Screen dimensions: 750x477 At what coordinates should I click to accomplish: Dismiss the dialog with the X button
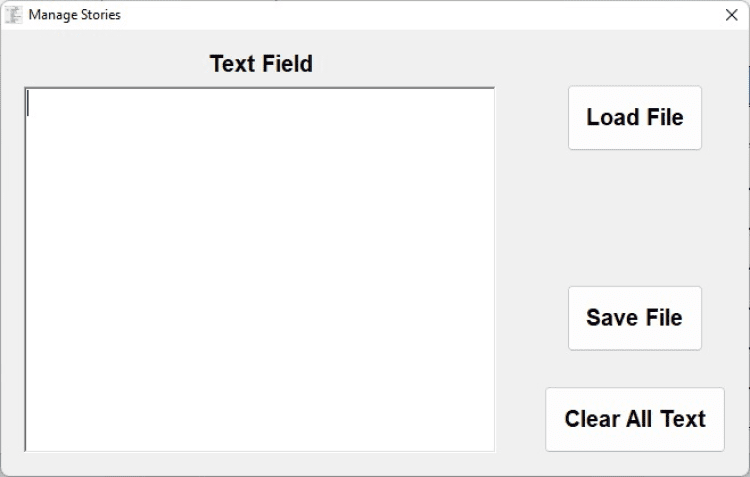pos(731,15)
